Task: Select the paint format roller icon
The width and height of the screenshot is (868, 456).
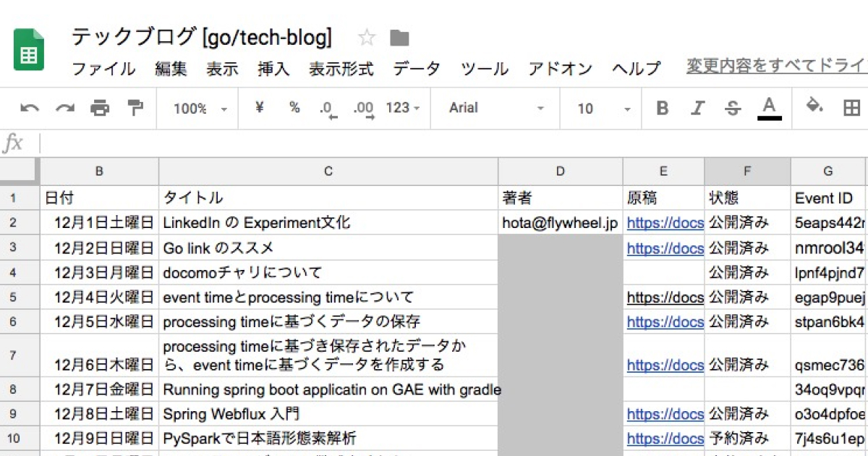Action: (135, 109)
